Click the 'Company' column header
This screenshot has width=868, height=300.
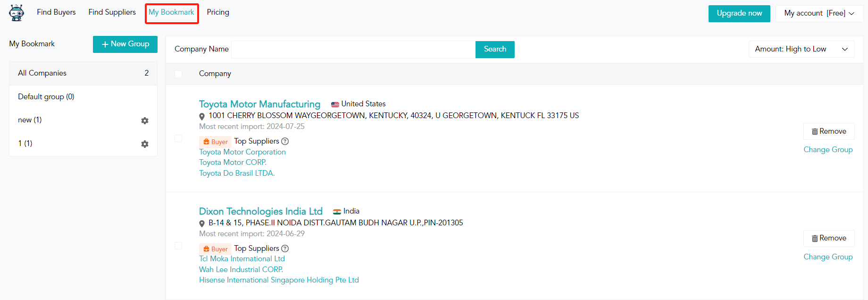click(215, 74)
